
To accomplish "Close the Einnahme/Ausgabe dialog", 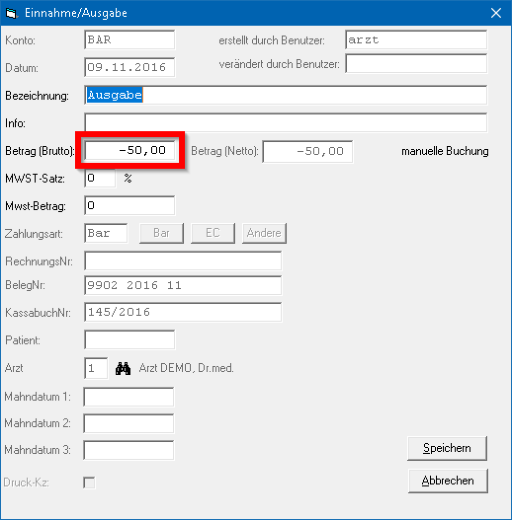I will click(x=496, y=13).
